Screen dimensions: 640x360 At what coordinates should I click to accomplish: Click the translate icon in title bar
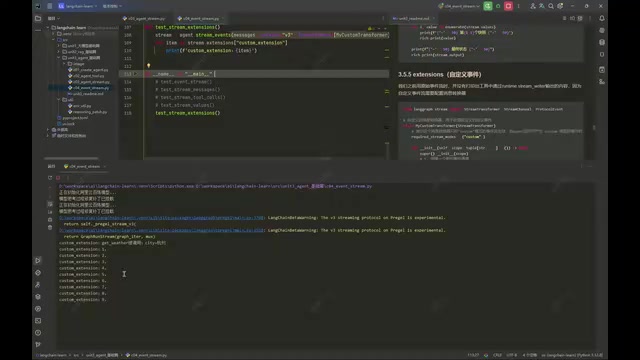point(542,6)
